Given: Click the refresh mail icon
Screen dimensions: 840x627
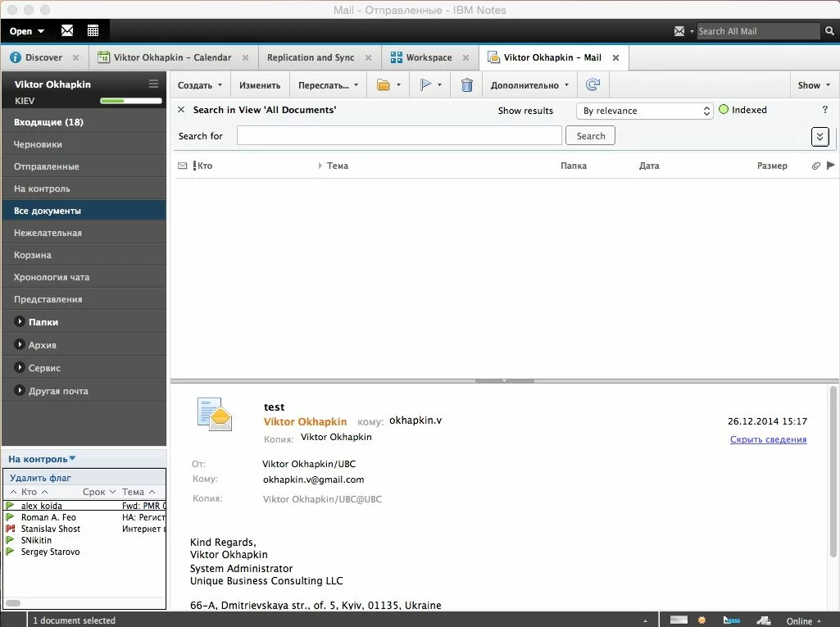Looking at the screenshot, I should [593, 84].
